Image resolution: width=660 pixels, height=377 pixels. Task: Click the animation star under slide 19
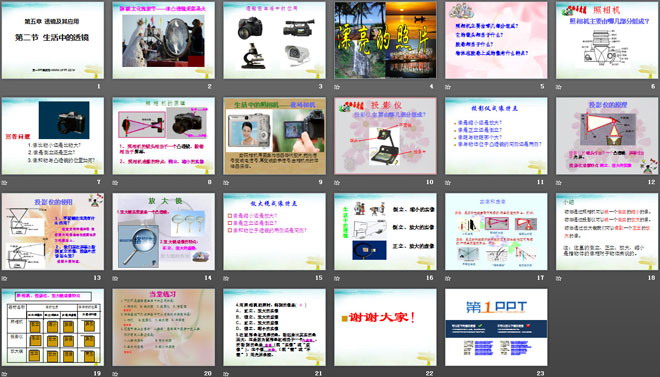pos(4,374)
